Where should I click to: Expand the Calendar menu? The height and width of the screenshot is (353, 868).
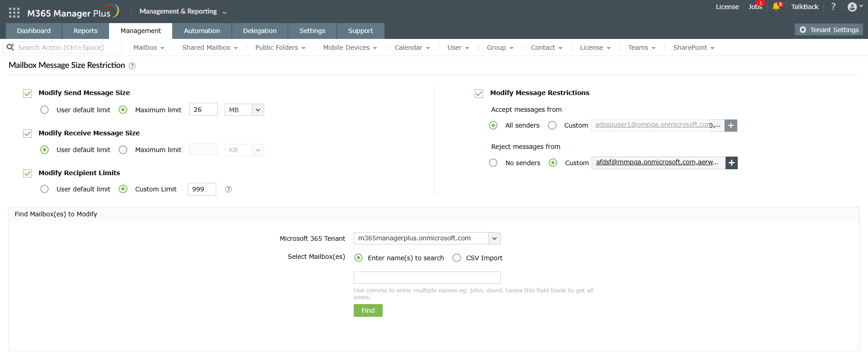point(412,48)
